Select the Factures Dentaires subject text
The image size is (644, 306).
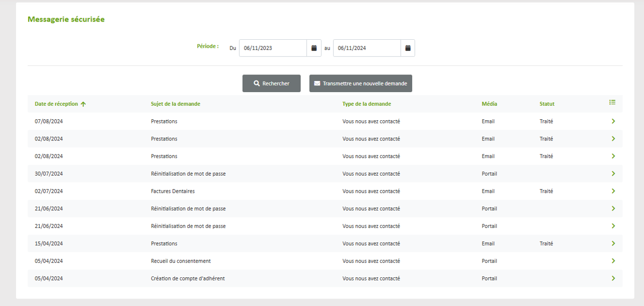point(173,191)
